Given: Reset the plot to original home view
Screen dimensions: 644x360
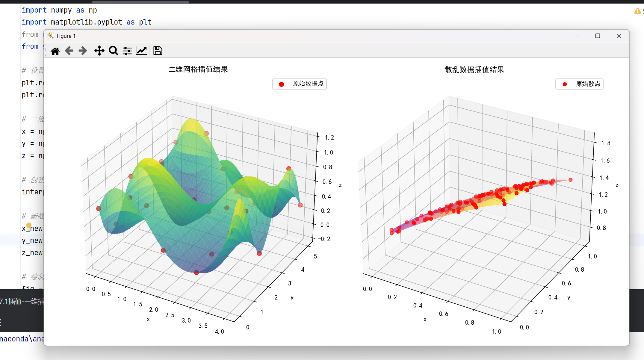Looking at the screenshot, I should [x=55, y=51].
